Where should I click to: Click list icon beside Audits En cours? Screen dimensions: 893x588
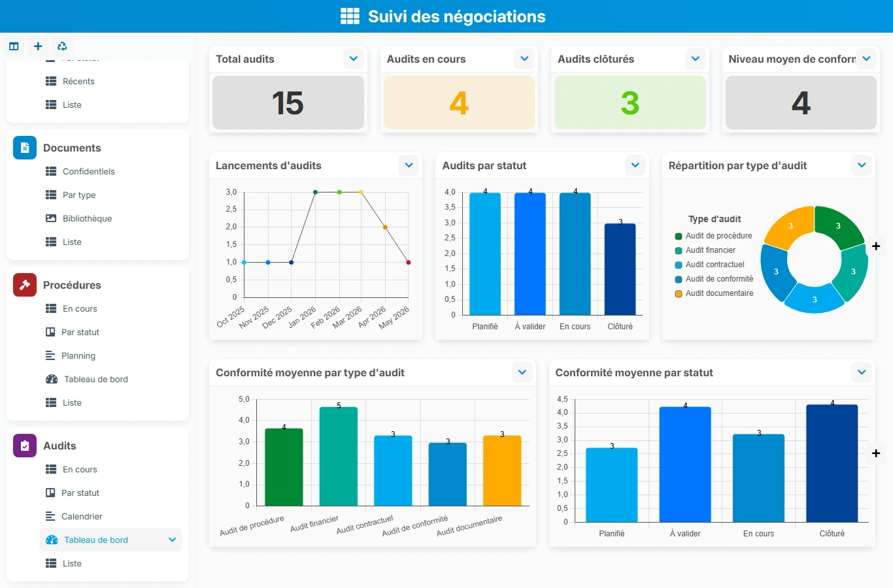tap(51, 469)
